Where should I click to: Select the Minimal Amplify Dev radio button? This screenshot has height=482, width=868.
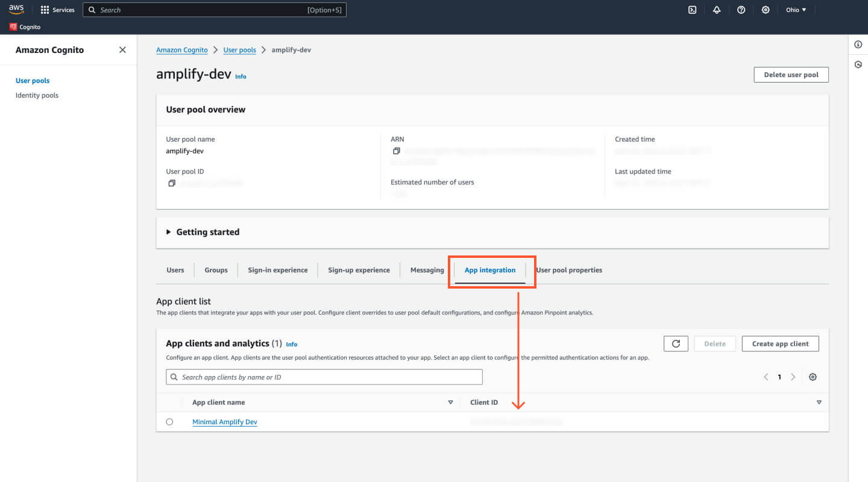click(x=169, y=422)
